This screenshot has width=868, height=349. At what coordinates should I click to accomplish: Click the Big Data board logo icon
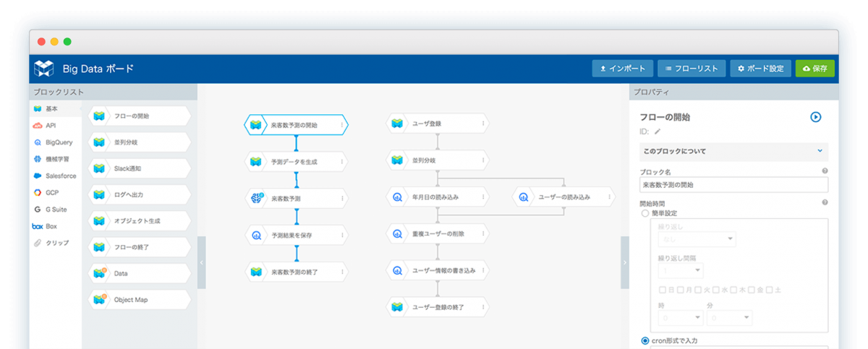tap(44, 68)
